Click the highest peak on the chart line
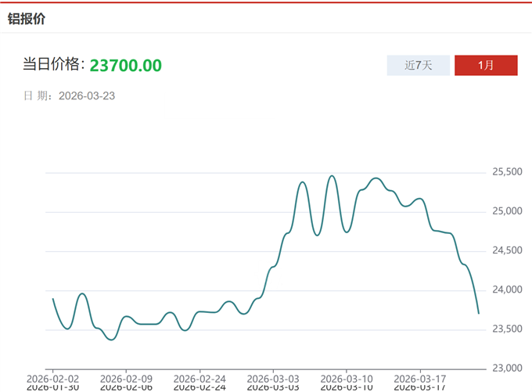This screenshot has width=532, height=392. [x=332, y=176]
